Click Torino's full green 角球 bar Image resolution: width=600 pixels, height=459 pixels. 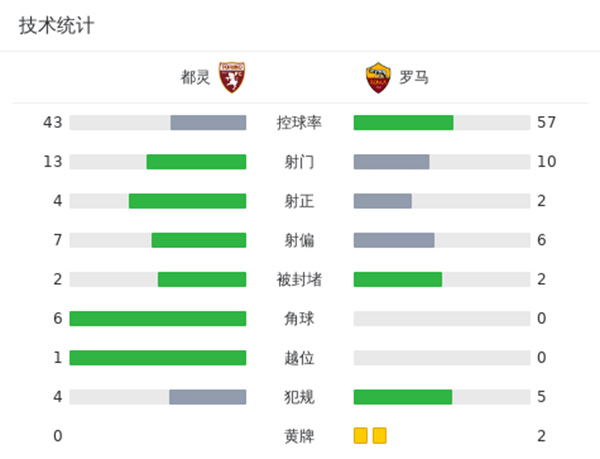[x=158, y=318]
